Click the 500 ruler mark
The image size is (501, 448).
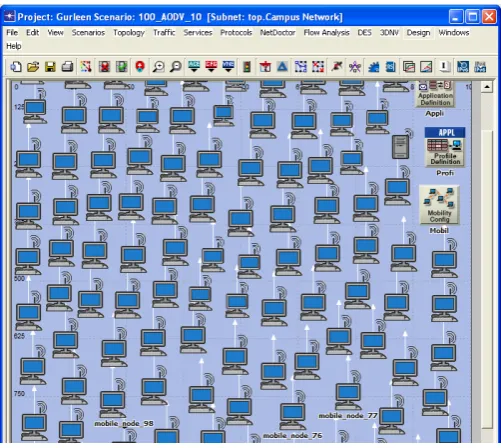pyautogui.click(x=19, y=278)
